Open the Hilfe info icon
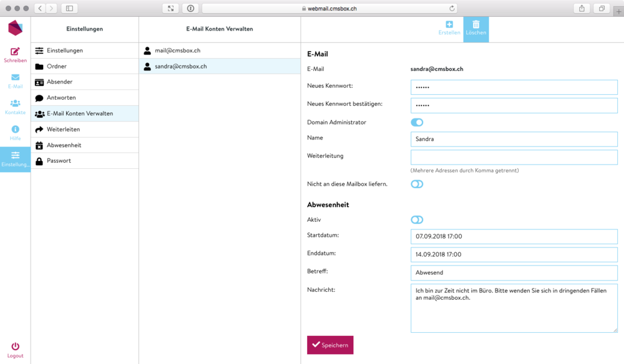The height and width of the screenshot is (364, 624). tap(15, 129)
